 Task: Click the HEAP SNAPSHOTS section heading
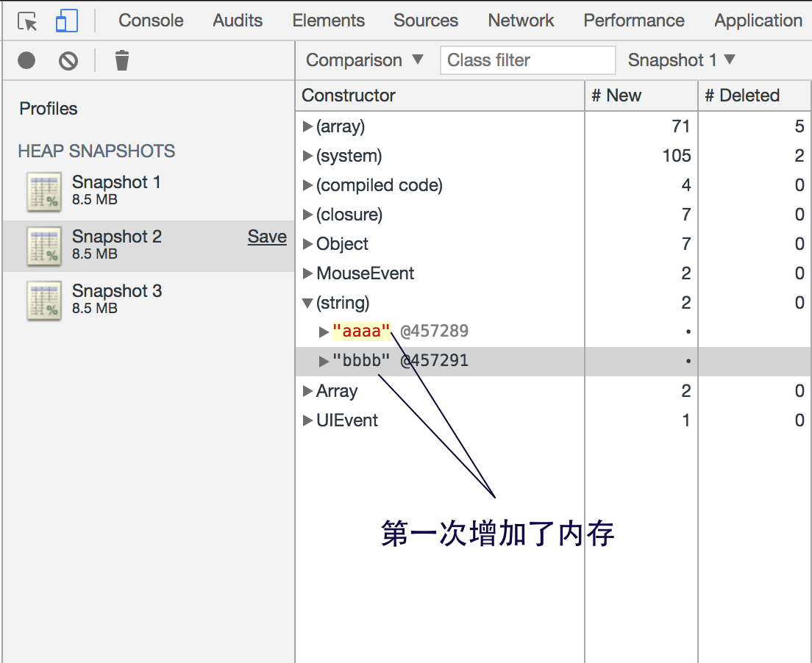point(96,151)
